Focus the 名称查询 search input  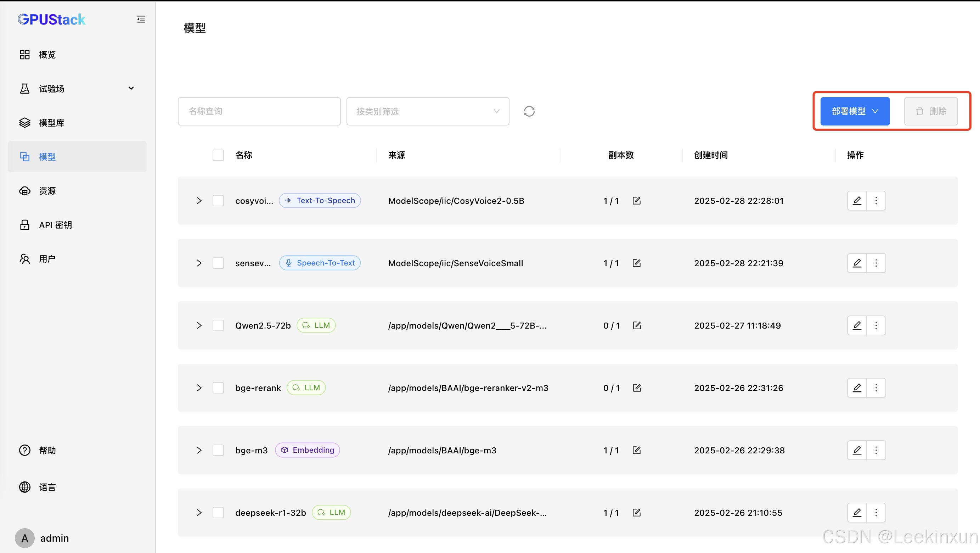tap(259, 111)
